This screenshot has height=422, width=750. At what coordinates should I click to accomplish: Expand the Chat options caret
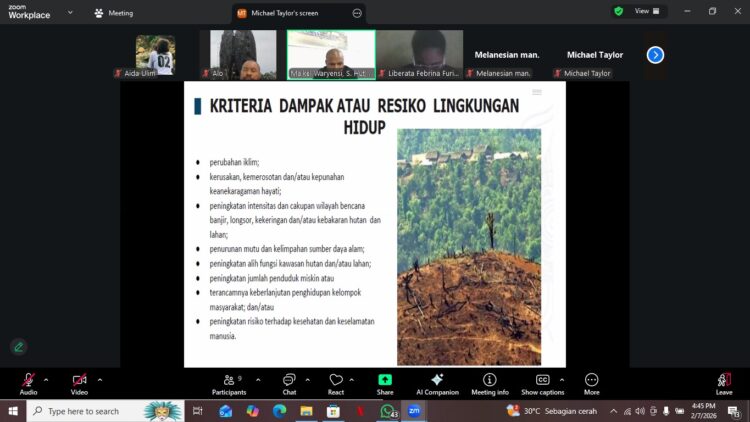pyautogui.click(x=308, y=380)
